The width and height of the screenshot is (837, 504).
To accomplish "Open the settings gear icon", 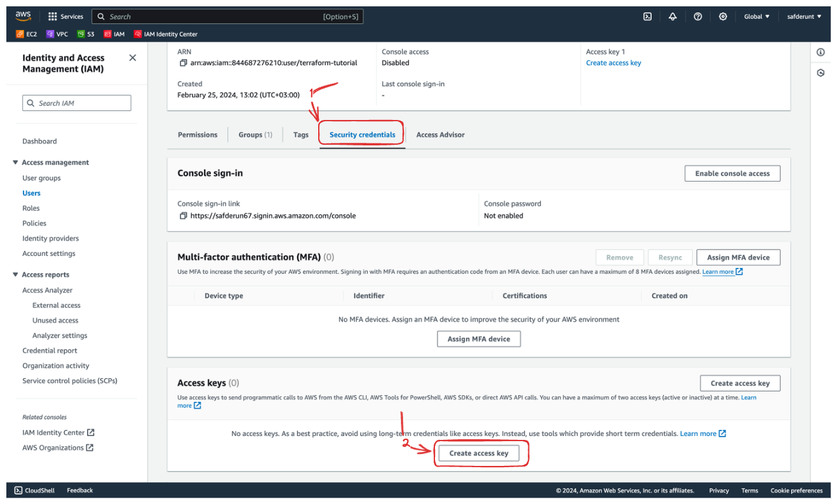I will tap(723, 17).
